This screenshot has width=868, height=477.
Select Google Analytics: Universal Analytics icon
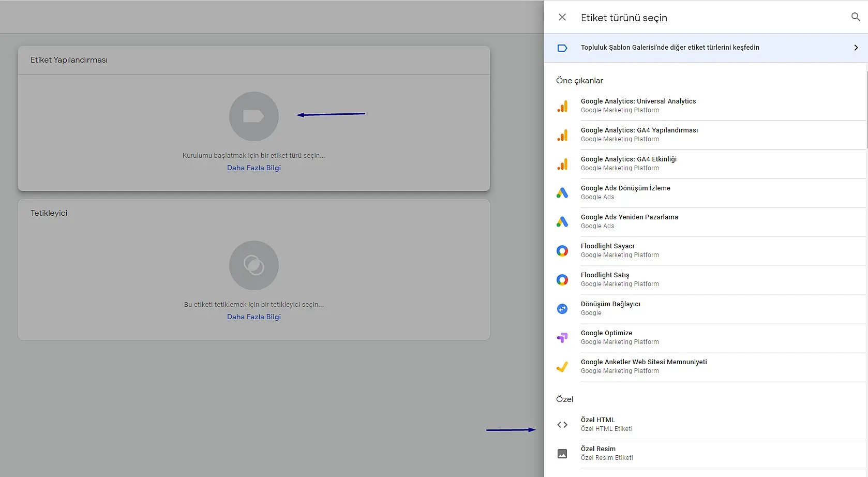pos(562,106)
